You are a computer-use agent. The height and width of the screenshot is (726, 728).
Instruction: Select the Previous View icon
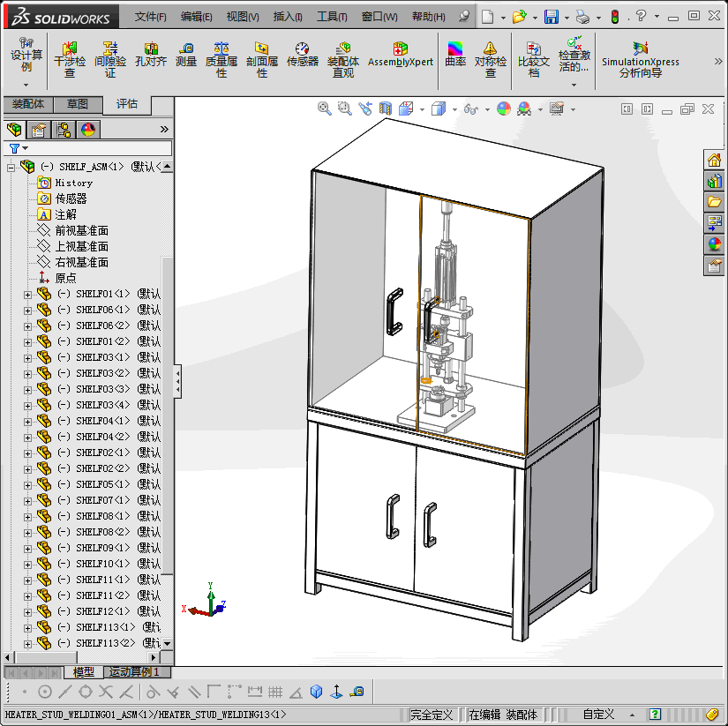365,109
